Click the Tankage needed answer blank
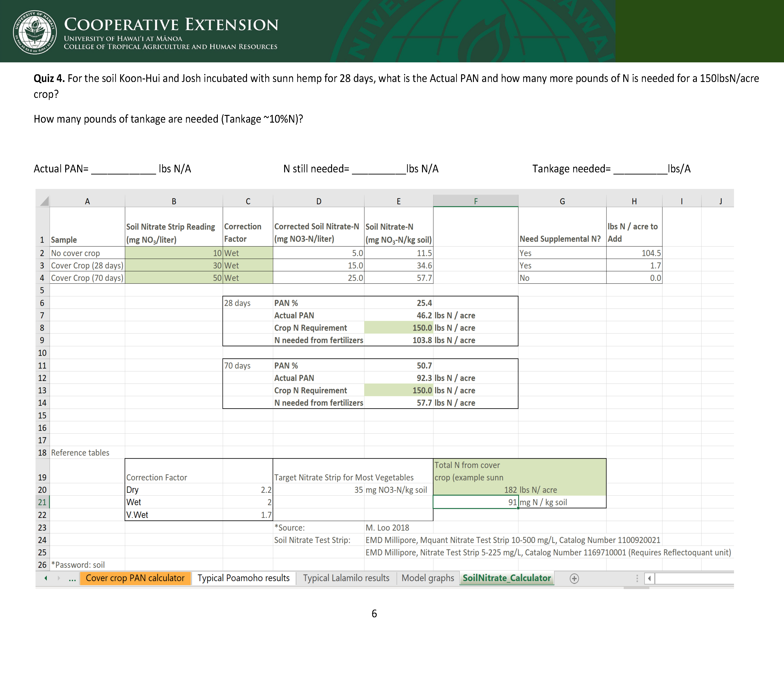784x675 pixels. coord(640,169)
